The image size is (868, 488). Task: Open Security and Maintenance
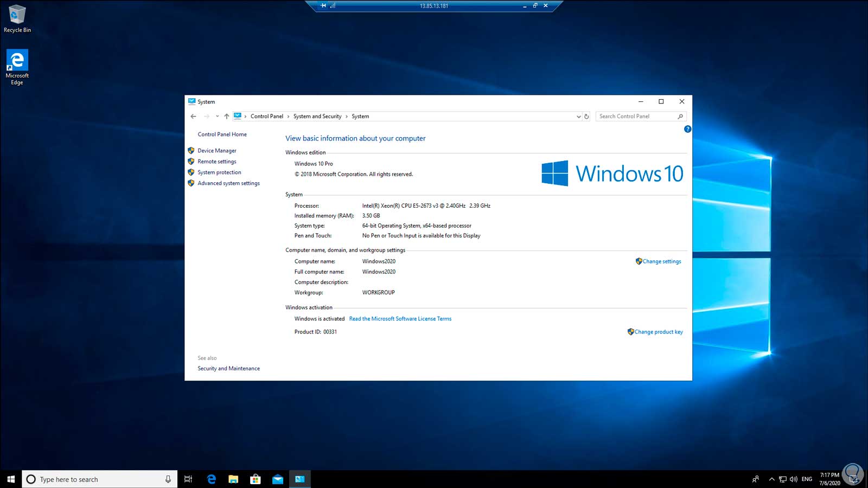(228, 369)
